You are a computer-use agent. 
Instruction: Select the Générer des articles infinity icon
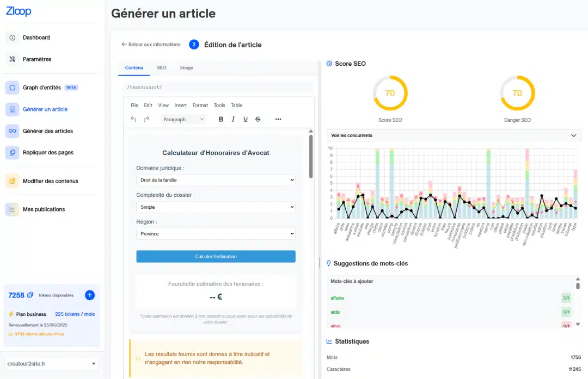13,131
